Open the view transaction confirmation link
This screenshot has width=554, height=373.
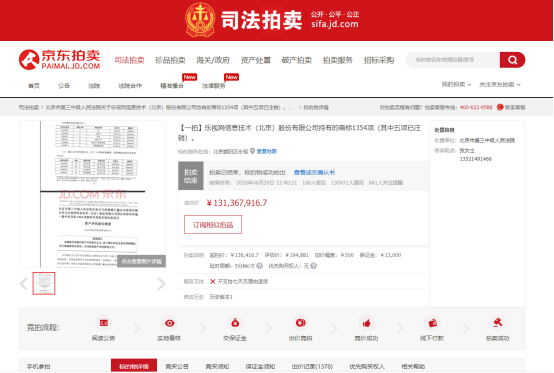click(314, 172)
